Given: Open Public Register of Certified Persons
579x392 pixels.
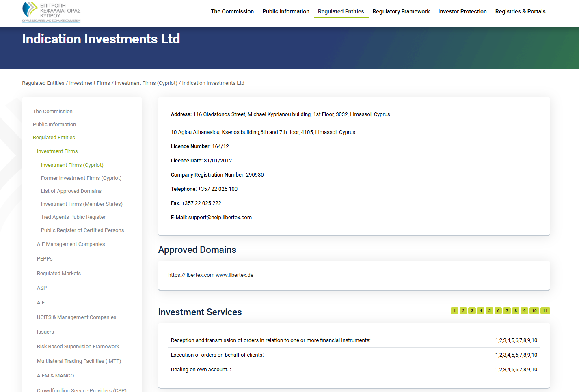Looking at the screenshot, I should click(x=82, y=230).
